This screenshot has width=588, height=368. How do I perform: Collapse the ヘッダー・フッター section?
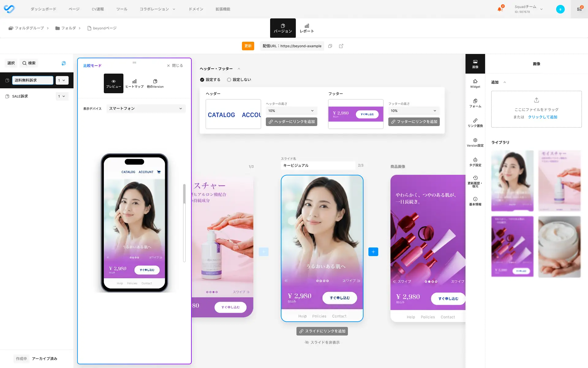click(x=239, y=69)
